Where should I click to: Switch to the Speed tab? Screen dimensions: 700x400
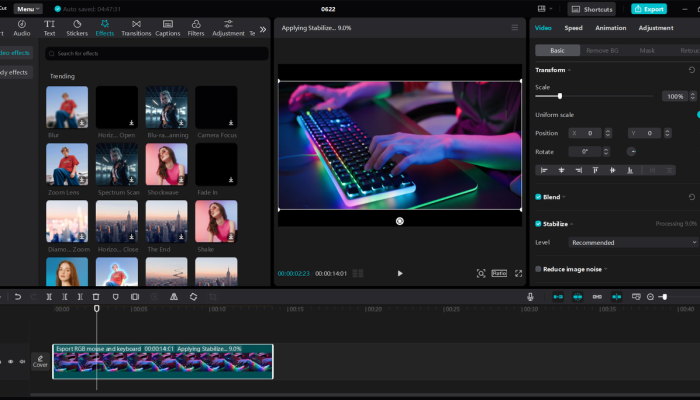(573, 28)
